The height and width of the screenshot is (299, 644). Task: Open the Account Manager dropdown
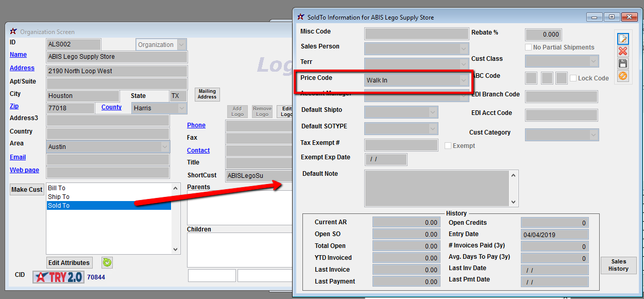pyautogui.click(x=464, y=96)
